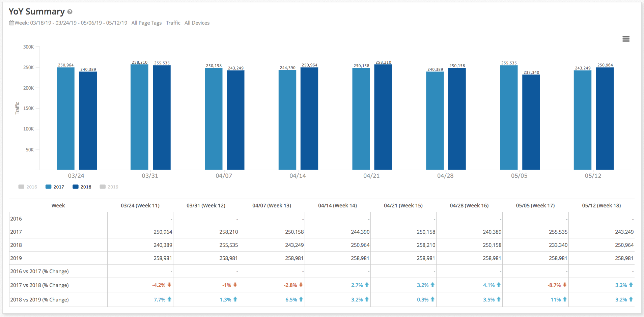Click the red down arrow beside -8.7%
Image resolution: width=644 pixels, height=317 pixels.
tap(565, 285)
